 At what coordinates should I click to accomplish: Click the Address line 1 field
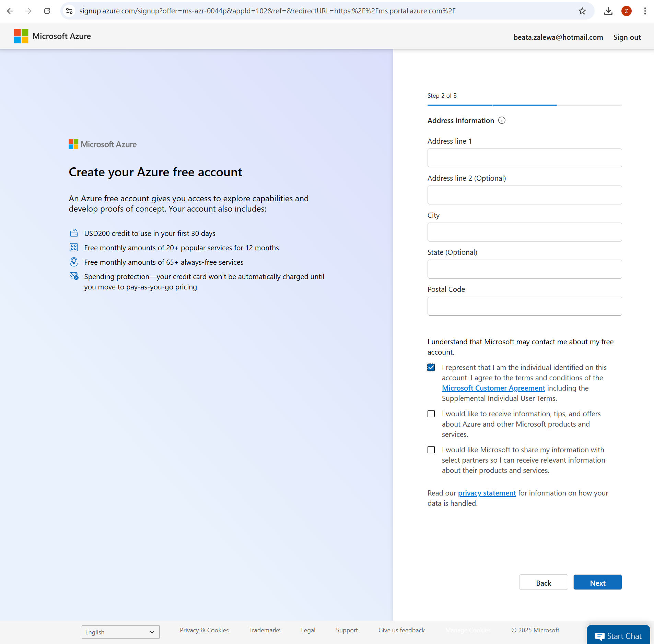coord(525,158)
